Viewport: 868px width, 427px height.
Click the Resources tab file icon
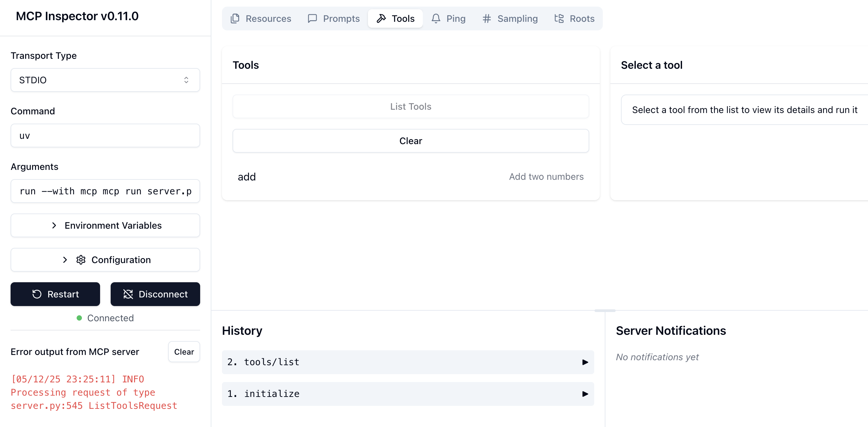[235, 19]
